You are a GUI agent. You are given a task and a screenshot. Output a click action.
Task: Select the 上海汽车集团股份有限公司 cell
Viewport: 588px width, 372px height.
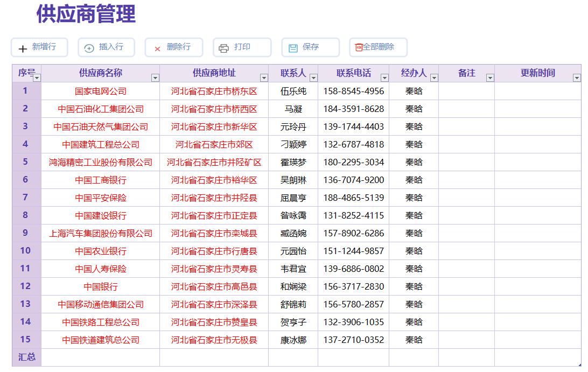click(101, 233)
